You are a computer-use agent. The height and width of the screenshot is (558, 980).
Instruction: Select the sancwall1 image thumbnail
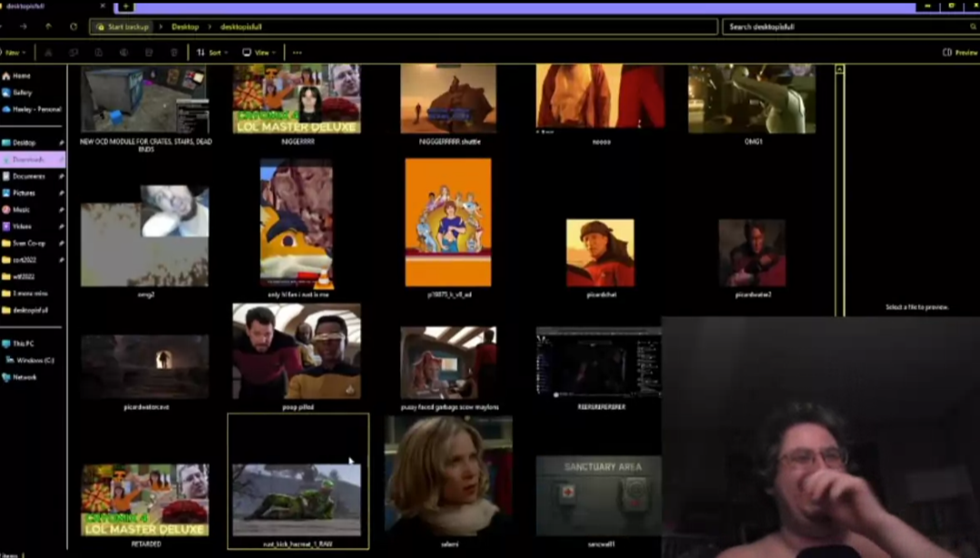[x=599, y=495]
